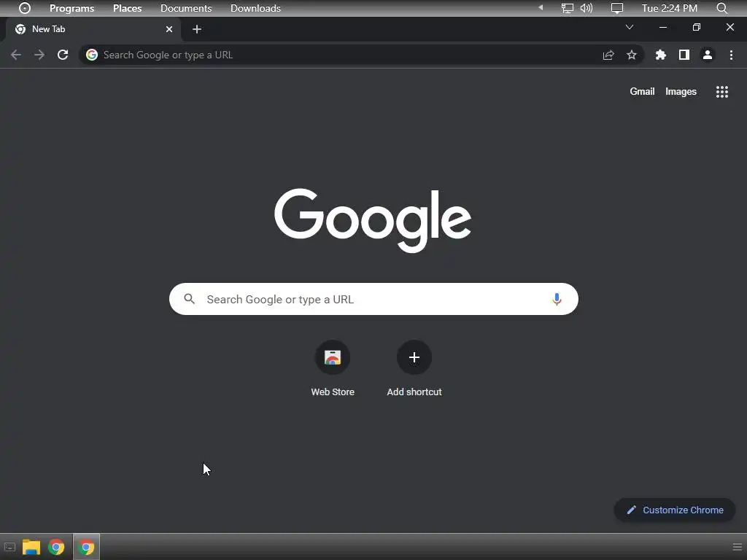Click the share page icon in address bar
The width and height of the screenshot is (747, 560).
[x=608, y=55]
